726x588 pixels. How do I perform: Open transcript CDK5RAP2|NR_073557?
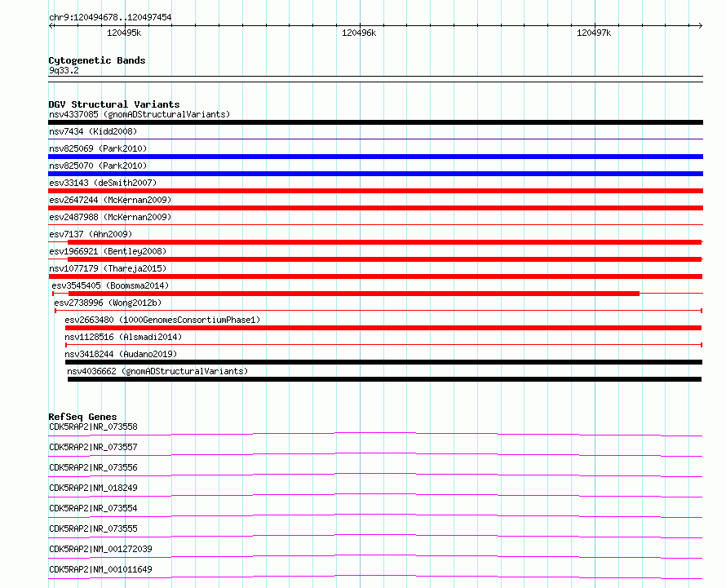pos(93,447)
